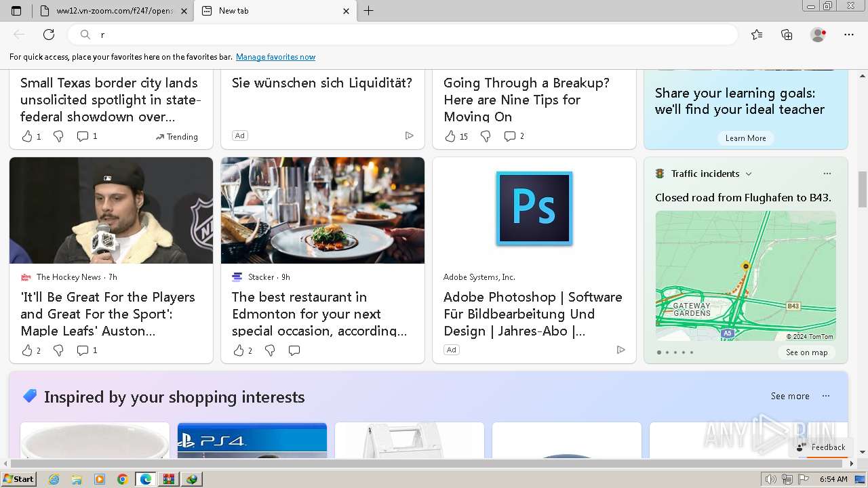
Task: Dislike the Stacker Edmonton restaurant article
Action: (270, 350)
